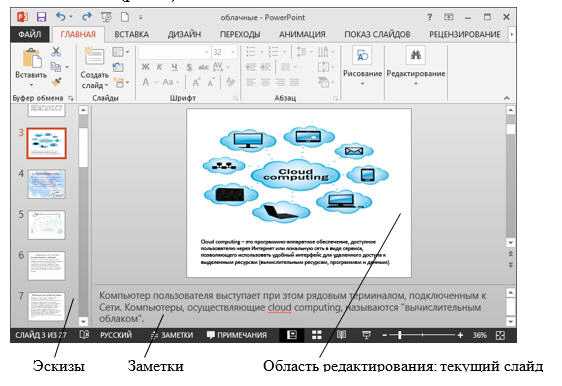
Task: Open ПРИМЕЧАНИЯ comments pane
Action: (x=237, y=335)
